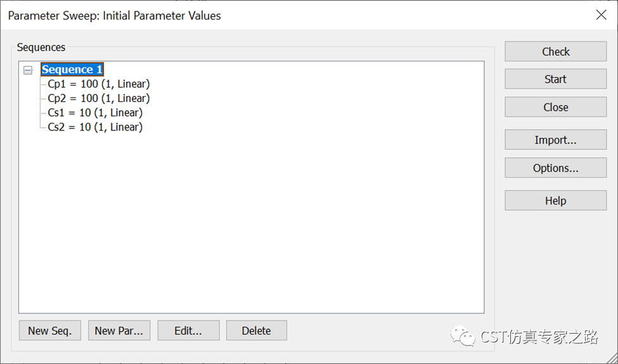Add a sequence with New Seq.

tap(50, 330)
